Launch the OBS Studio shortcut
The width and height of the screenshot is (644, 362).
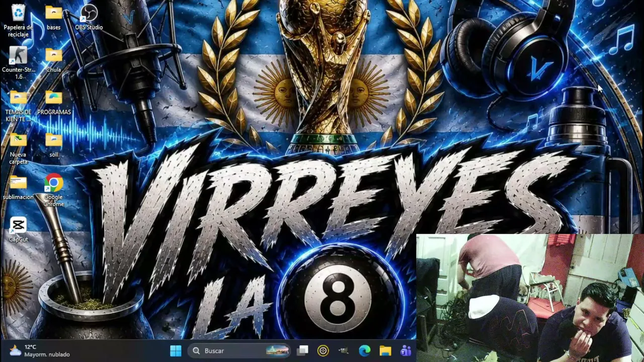coord(89,19)
